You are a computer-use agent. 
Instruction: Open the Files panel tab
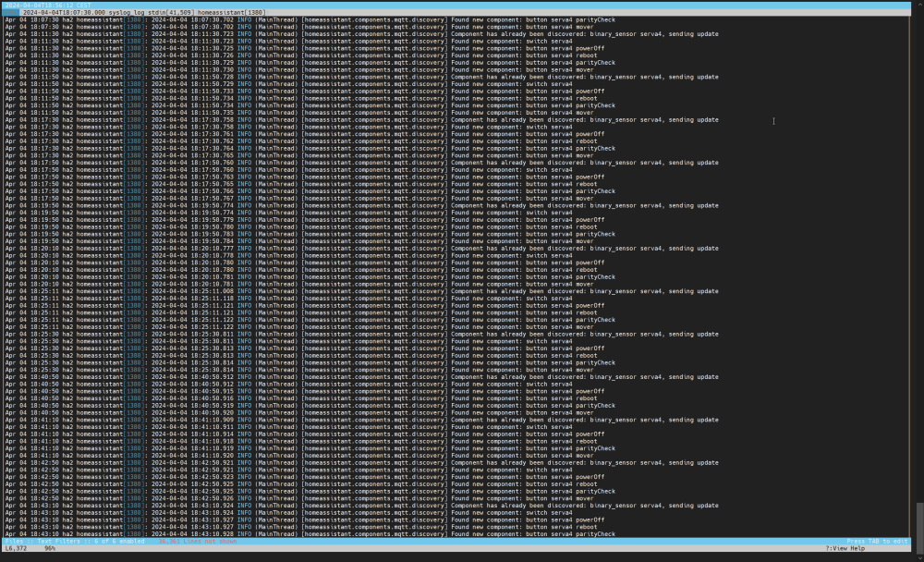(14, 542)
